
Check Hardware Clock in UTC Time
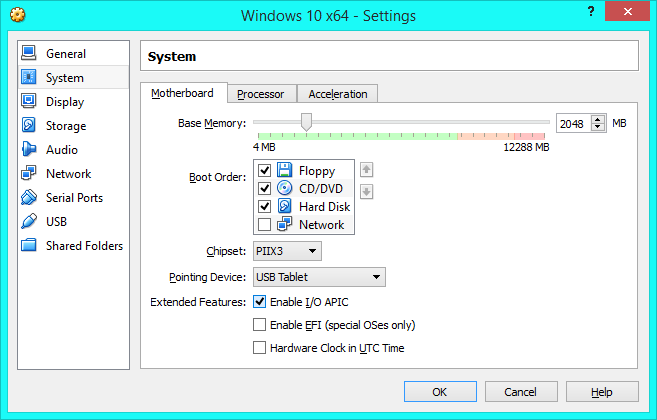(x=259, y=348)
